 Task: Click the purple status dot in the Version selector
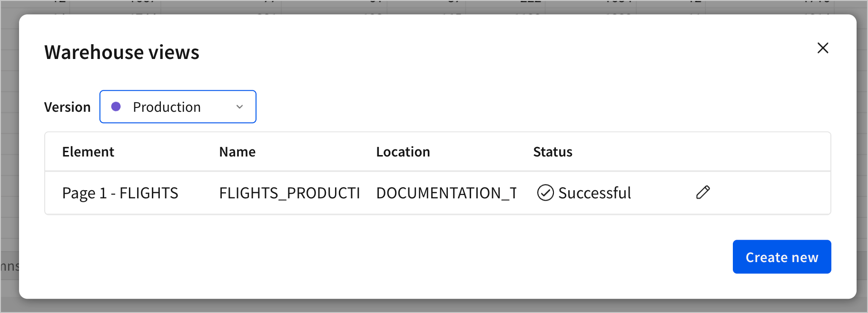click(116, 107)
